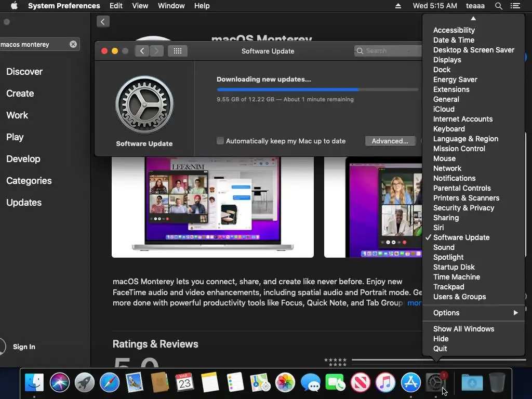The image size is (532, 399).
Task: Expand the Options submenu
Action: tap(474, 313)
